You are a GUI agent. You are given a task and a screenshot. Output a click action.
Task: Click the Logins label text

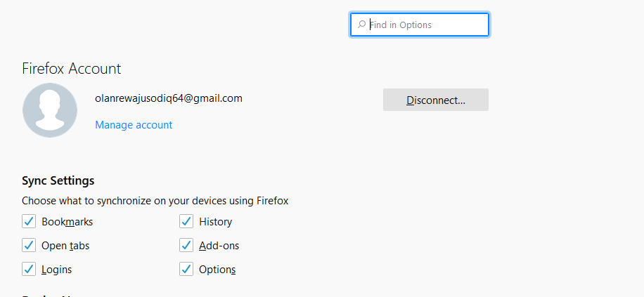tap(57, 270)
